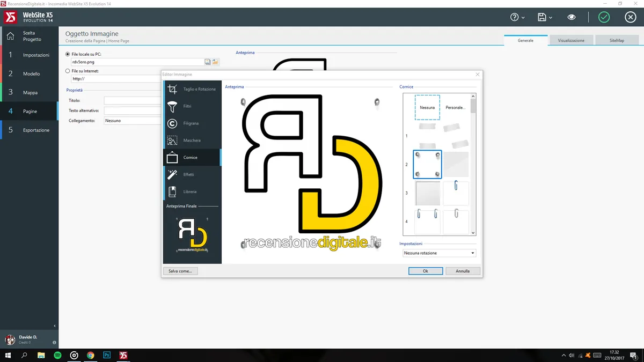Screen dimensions: 644x362
Task: Switch to the Generale tab
Action: click(x=525, y=40)
